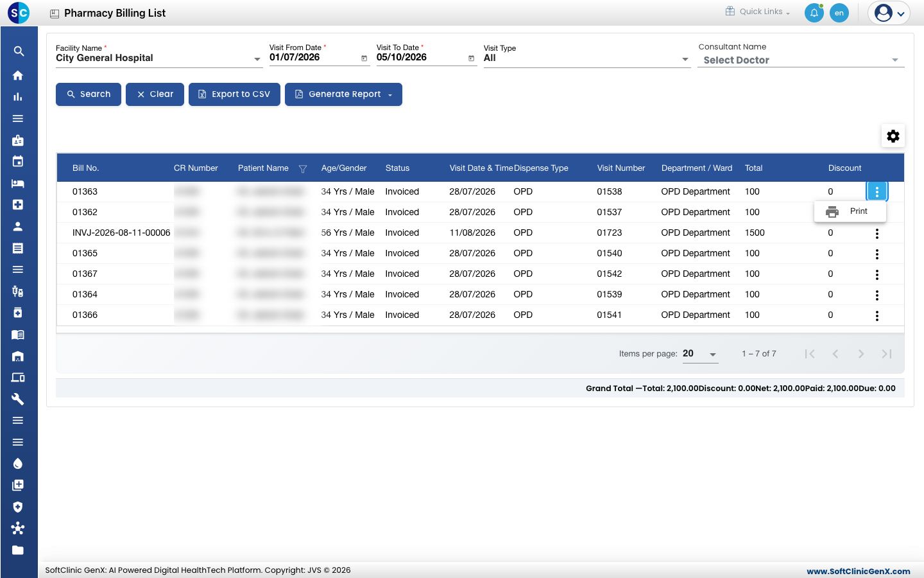The image size is (924, 578).
Task: Open the sidebar search icon
Action: click(x=19, y=51)
